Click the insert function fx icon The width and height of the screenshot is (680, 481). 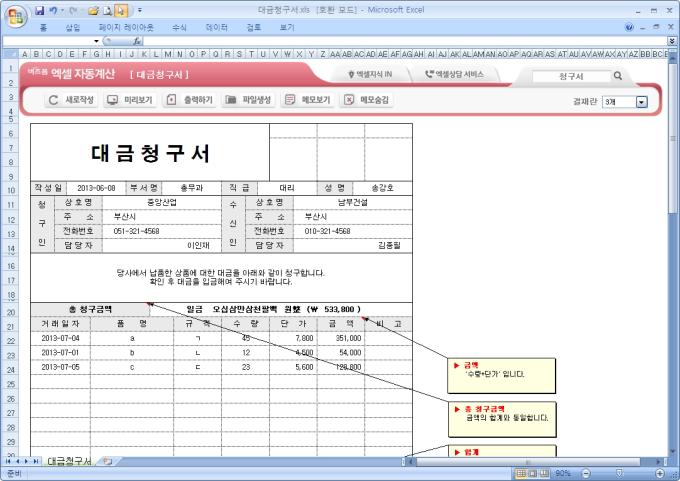pyautogui.click(x=137, y=41)
